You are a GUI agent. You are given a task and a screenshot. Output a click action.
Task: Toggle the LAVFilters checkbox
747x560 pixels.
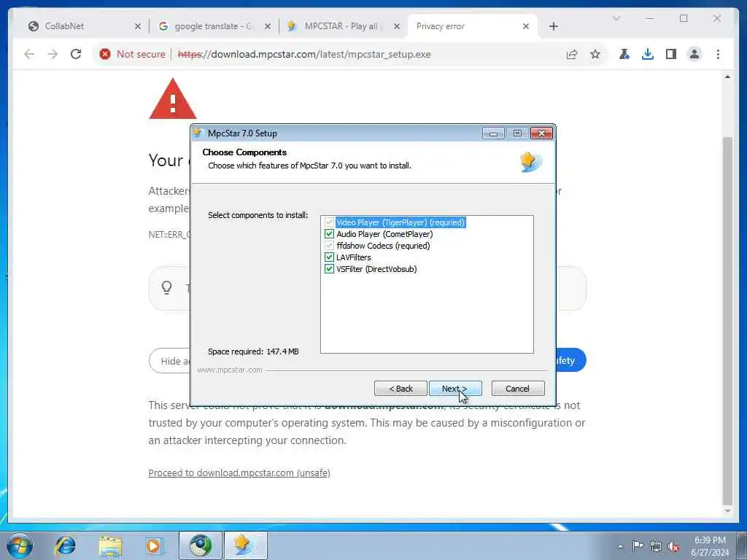[329, 257]
